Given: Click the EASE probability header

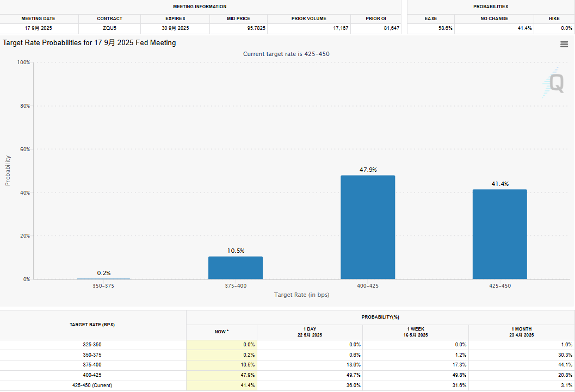Looking at the screenshot, I should point(430,18).
